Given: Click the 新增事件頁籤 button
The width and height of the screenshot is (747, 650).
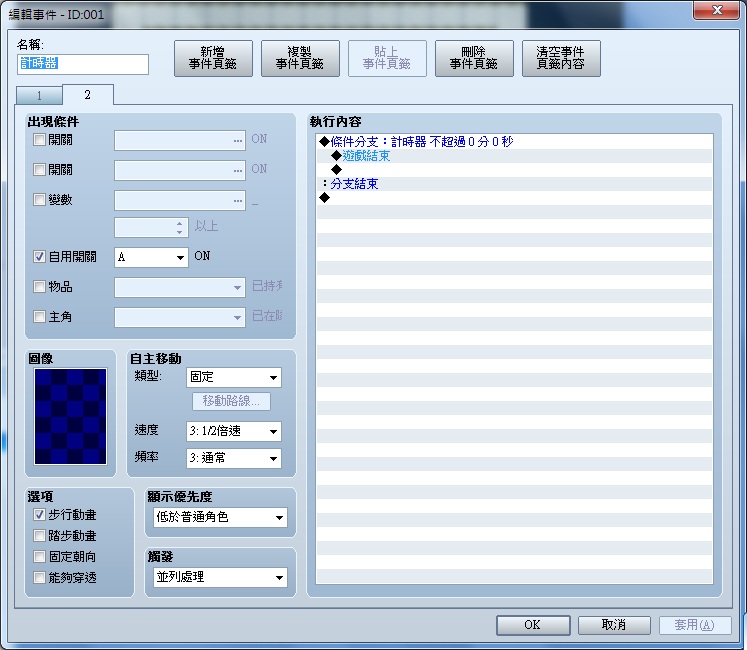Looking at the screenshot, I should click(x=213, y=58).
